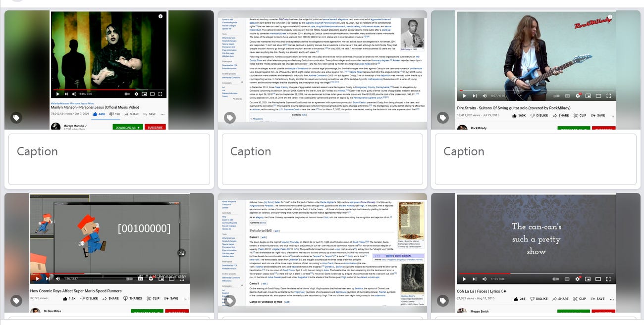Switch the Marilyn Manson player to theater mode
This screenshot has width=644, height=325.
click(152, 94)
